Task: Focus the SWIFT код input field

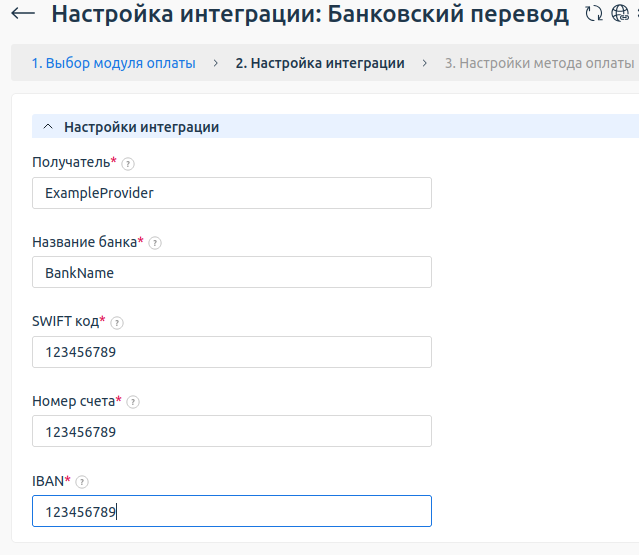Action: [232, 352]
